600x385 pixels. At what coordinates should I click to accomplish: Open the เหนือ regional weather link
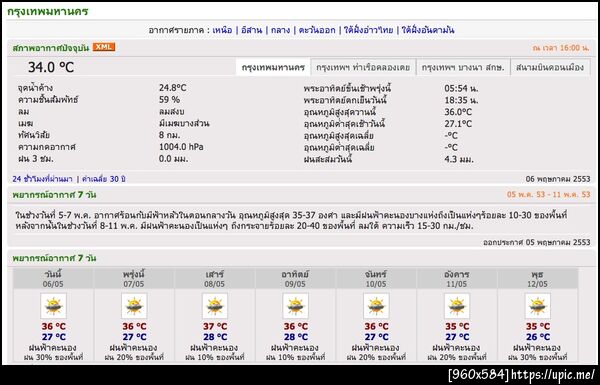click(222, 30)
